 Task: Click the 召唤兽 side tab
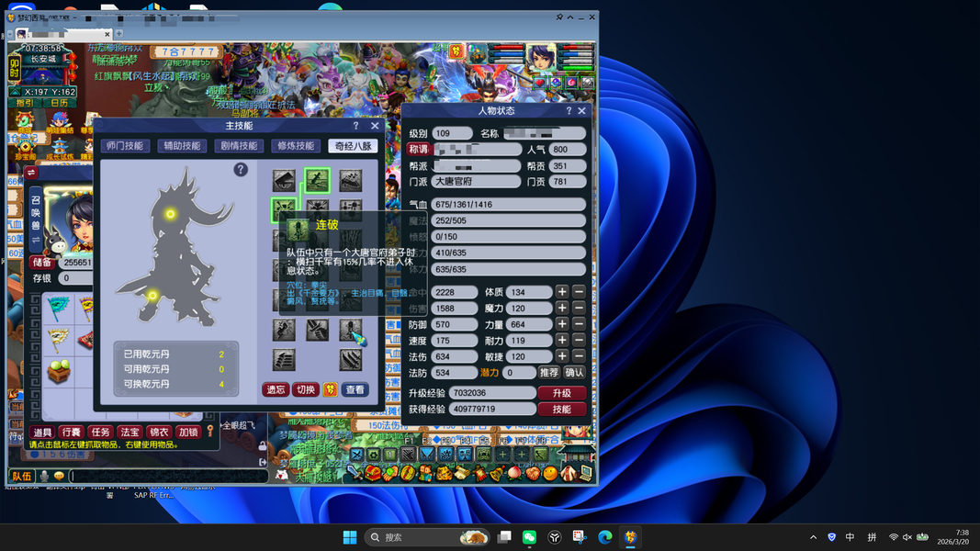36,219
